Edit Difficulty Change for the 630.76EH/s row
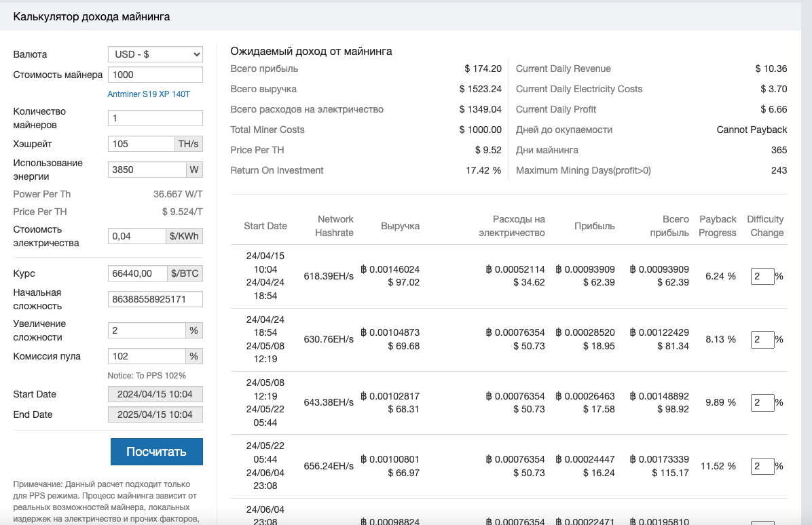The image size is (812, 525). pyautogui.click(x=762, y=339)
